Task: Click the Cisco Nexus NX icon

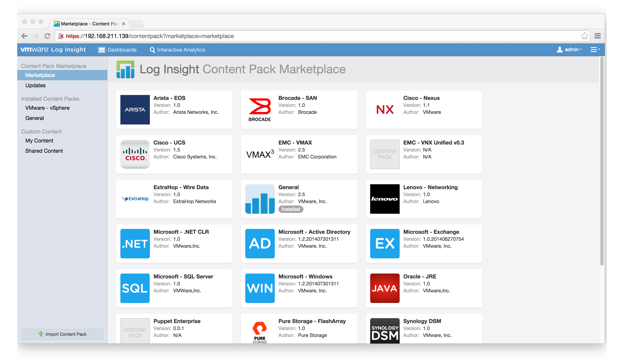Action: [x=385, y=110]
